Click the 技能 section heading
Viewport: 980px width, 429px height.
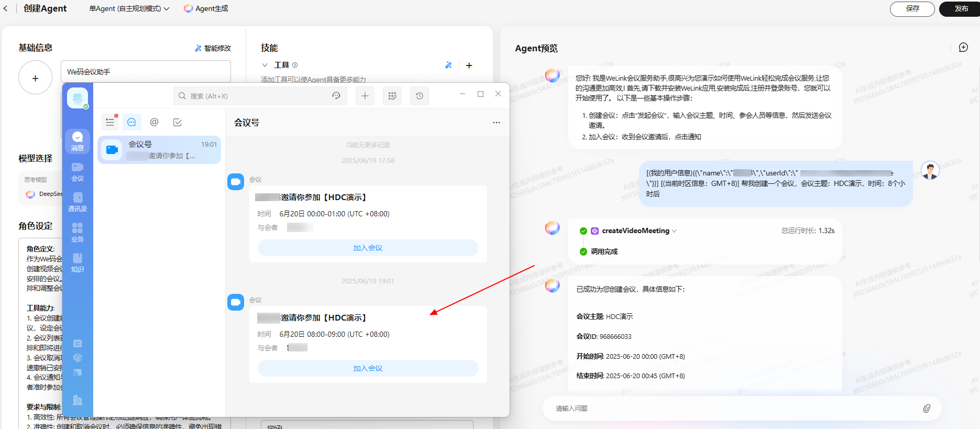point(269,48)
